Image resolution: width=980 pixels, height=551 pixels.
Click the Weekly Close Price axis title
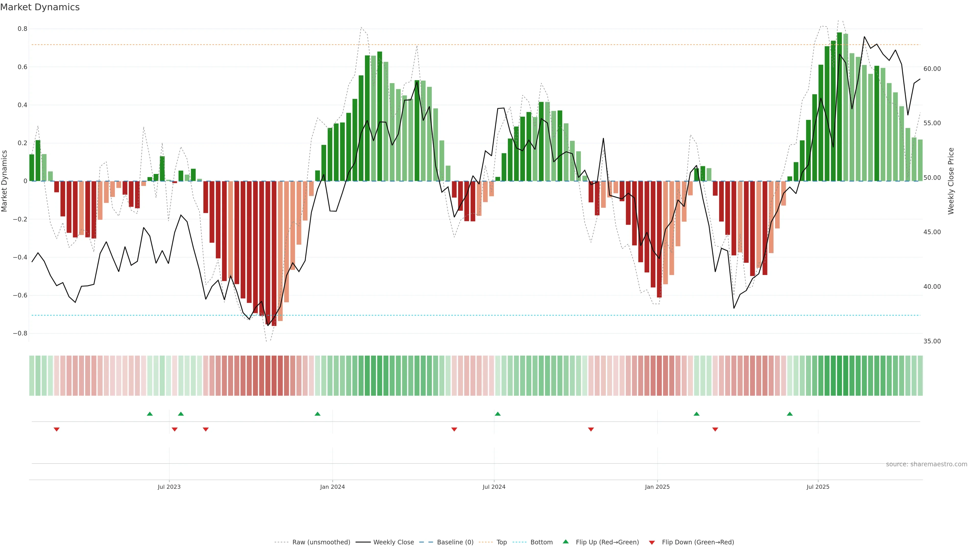click(x=951, y=181)
